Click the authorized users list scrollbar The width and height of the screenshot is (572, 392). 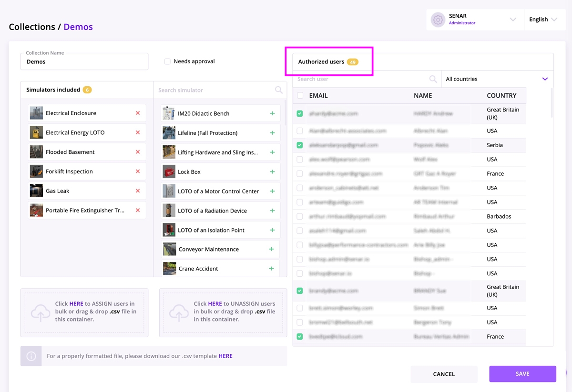tap(552, 103)
